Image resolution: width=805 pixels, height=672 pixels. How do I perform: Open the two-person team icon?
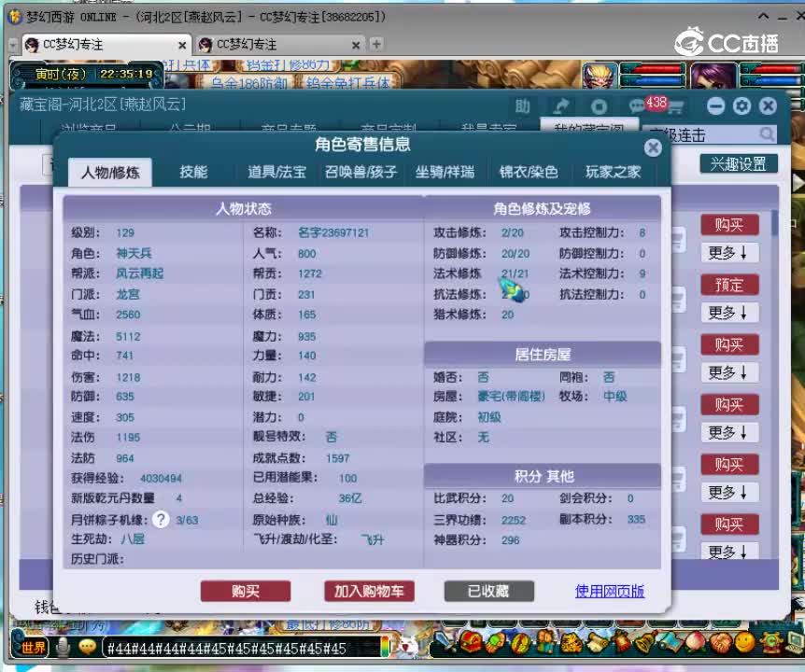point(544,641)
